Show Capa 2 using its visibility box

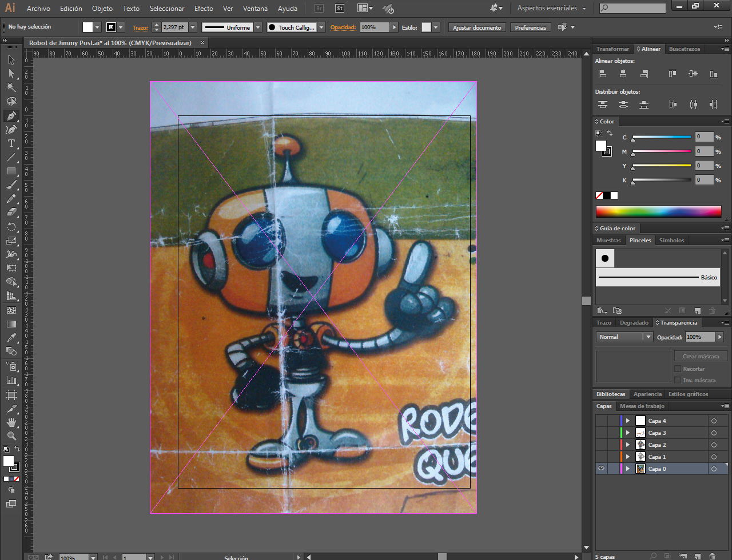601,445
